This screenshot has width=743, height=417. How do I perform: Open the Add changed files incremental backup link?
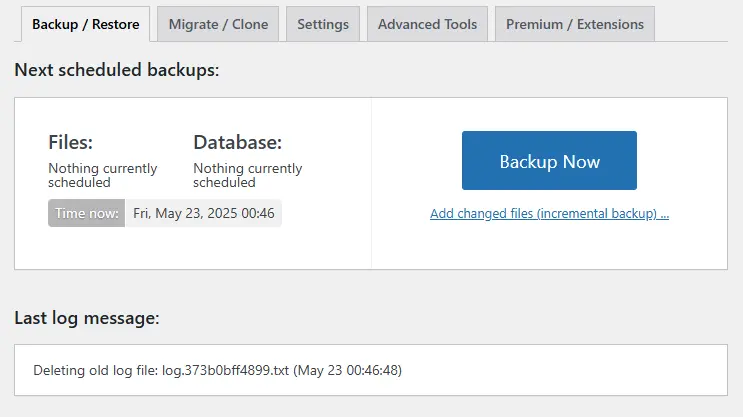click(549, 214)
